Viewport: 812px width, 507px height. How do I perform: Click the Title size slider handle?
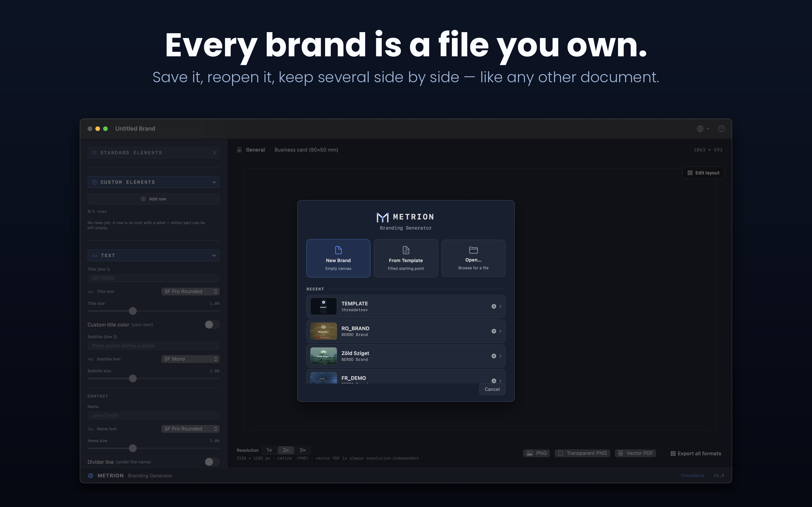[x=133, y=311]
